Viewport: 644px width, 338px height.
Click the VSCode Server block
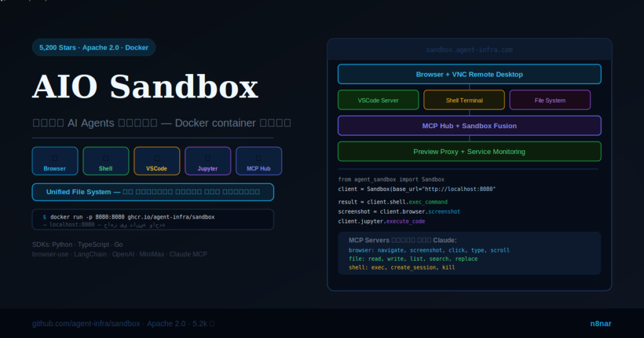click(x=378, y=100)
